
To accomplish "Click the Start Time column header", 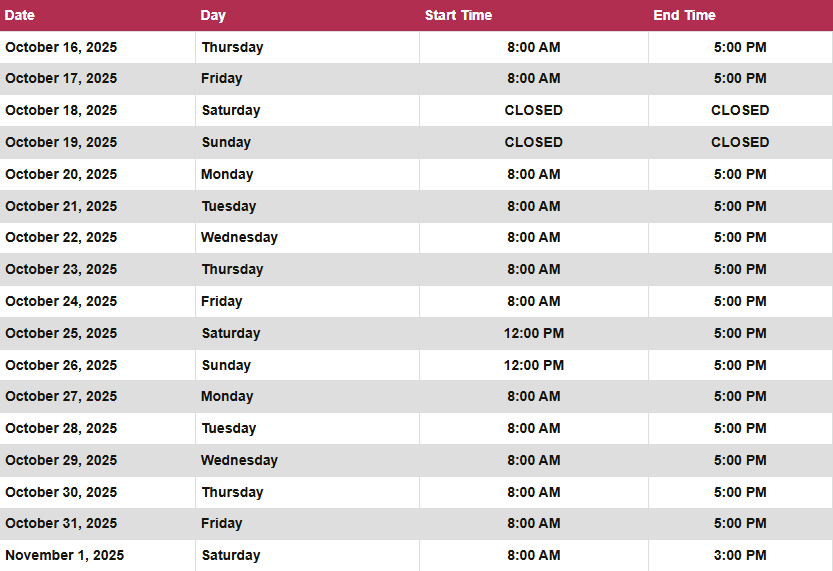I will pos(458,15).
